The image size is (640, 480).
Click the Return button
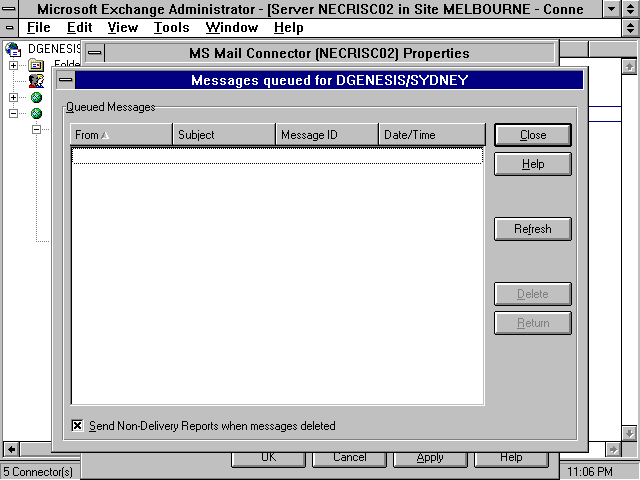[x=533, y=323]
